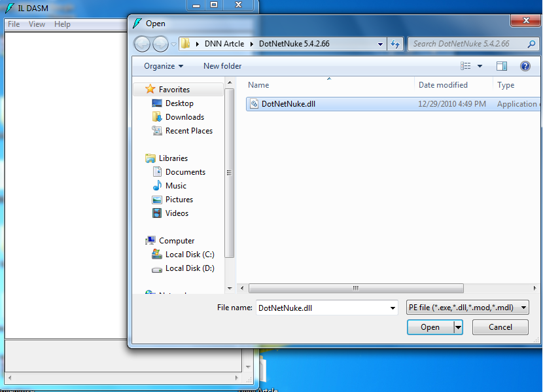
Task: Open the Organize menu
Action: tap(164, 66)
